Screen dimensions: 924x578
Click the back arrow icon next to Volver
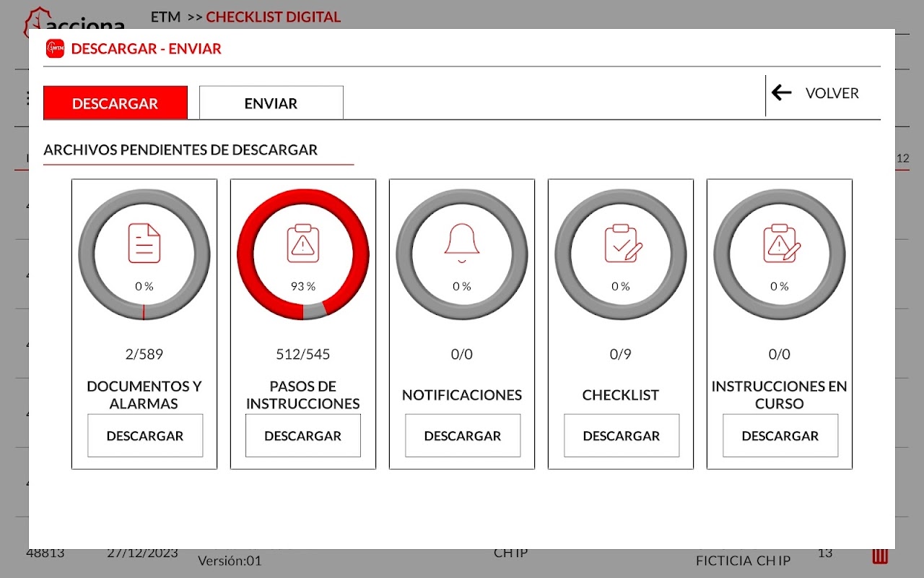(x=782, y=92)
